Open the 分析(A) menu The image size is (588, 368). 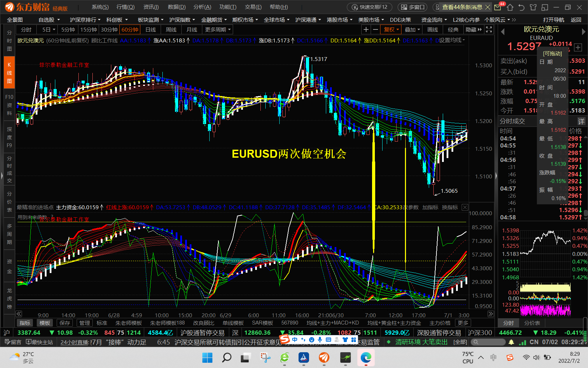(x=202, y=7)
